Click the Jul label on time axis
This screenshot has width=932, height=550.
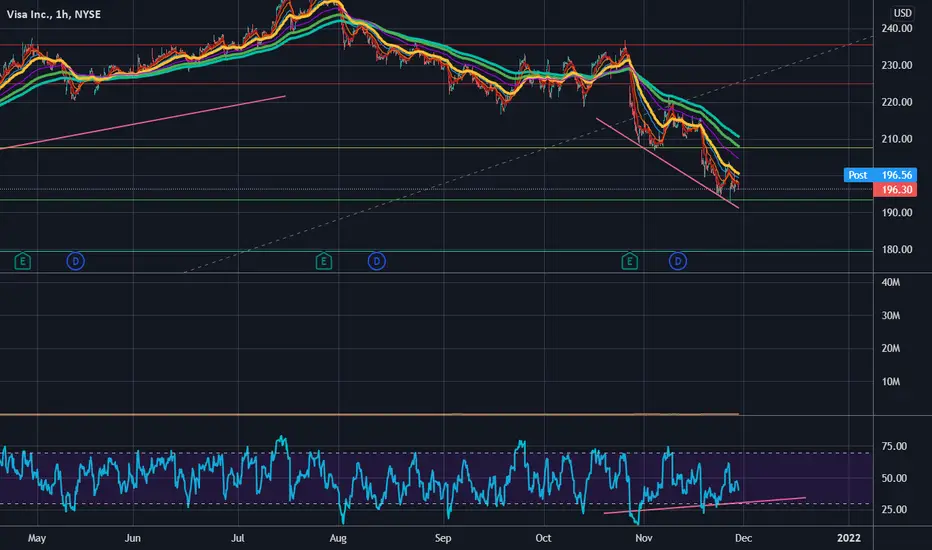tap(238, 538)
